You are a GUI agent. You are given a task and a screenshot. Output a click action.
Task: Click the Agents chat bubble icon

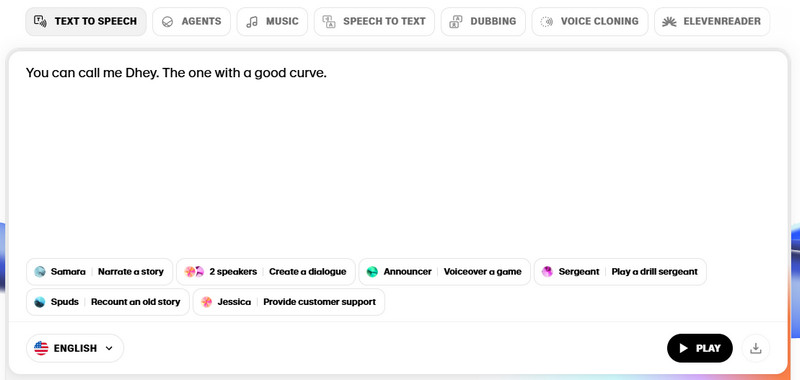[x=167, y=21]
